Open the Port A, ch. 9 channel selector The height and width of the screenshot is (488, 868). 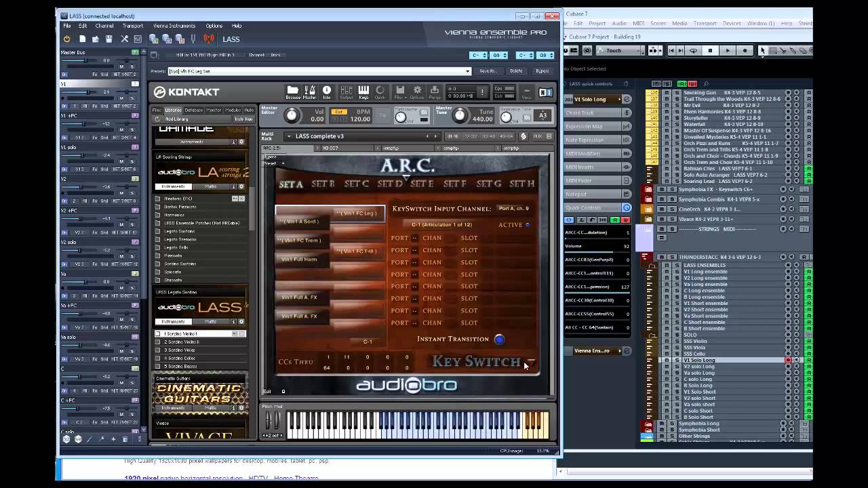[x=513, y=209]
